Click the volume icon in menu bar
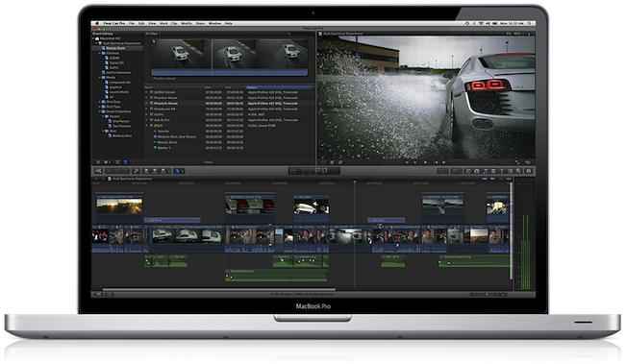 click(x=488, y=23)
